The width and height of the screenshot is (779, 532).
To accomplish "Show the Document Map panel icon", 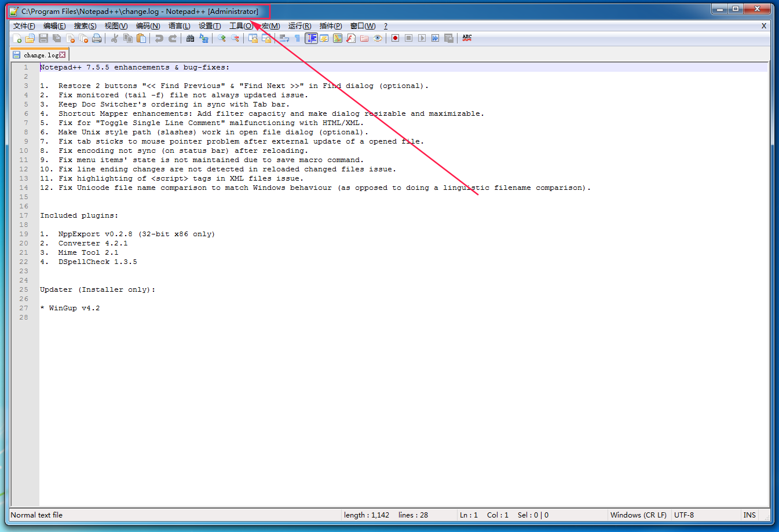I will pos(338,38).
